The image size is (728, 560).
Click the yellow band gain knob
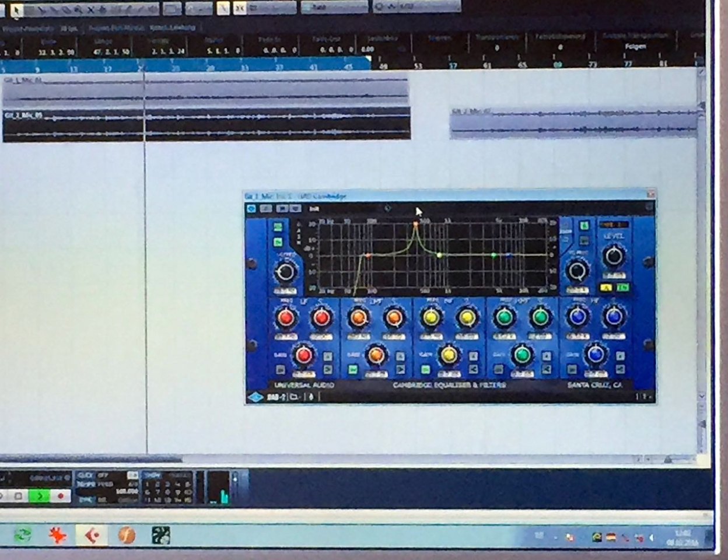click(x=449, y=355)
